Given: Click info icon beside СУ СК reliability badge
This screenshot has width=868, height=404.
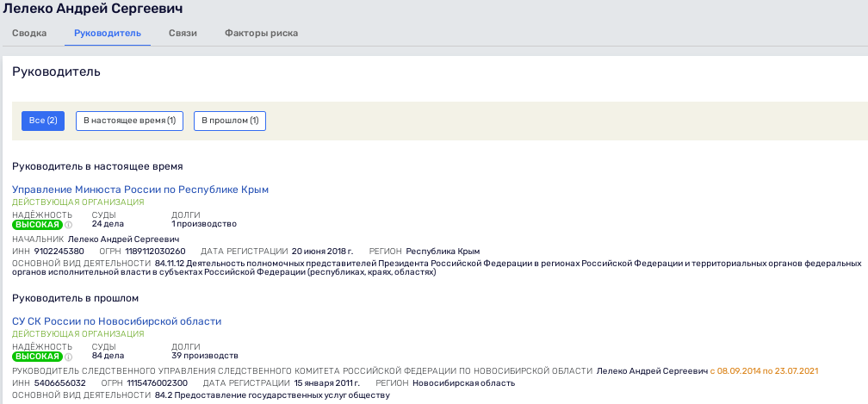Looking at the screenshot, I should pyautogui.click(x=69, y=357).
